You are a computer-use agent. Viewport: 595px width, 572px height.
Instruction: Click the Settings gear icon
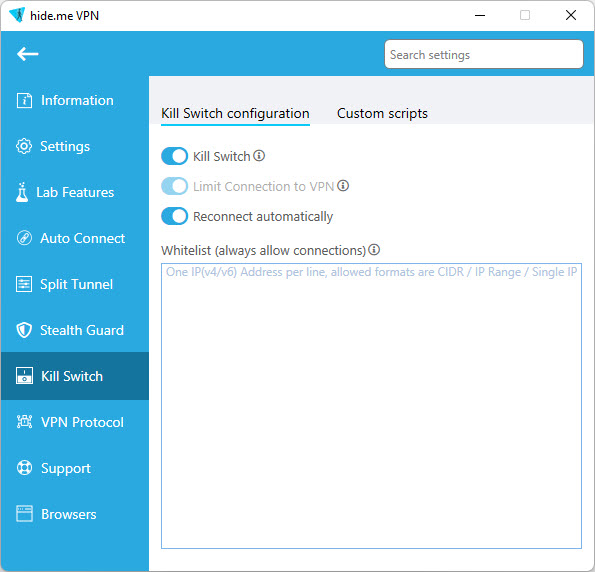click(x=24, y=147)
